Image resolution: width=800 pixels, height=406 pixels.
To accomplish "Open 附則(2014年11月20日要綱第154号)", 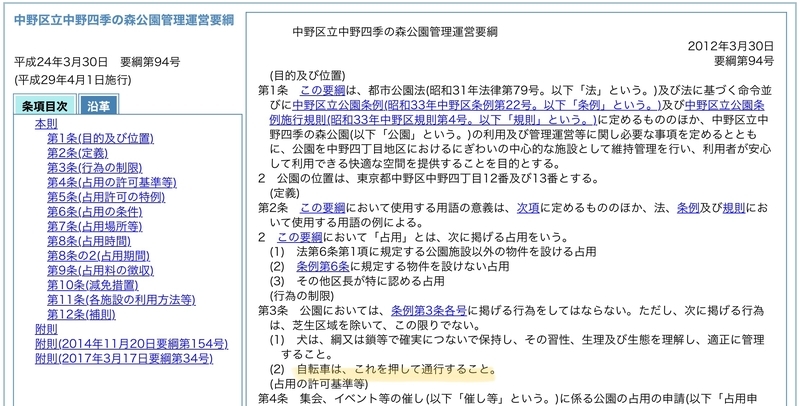I will click(x=132, y=344).
